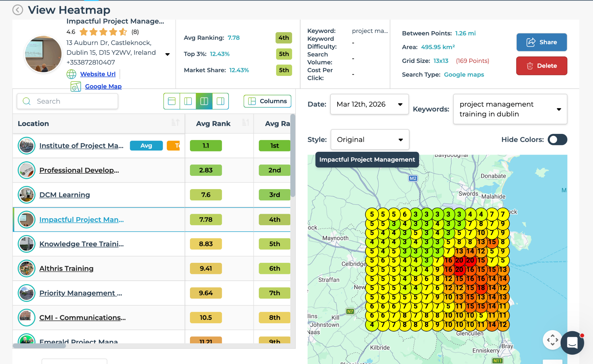Open the Website Url link
This screenshot has width=593, height=364.
[x=98, y=74]
